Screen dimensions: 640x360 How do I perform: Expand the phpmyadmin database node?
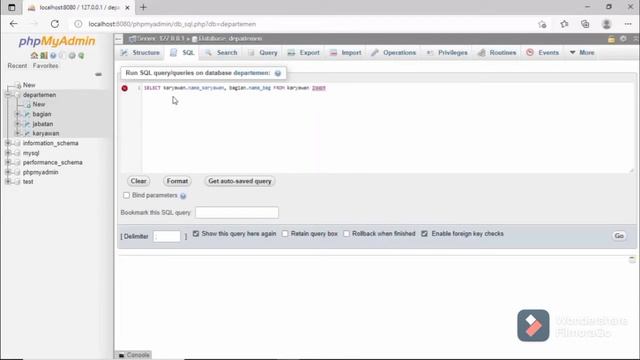(8, 172)
